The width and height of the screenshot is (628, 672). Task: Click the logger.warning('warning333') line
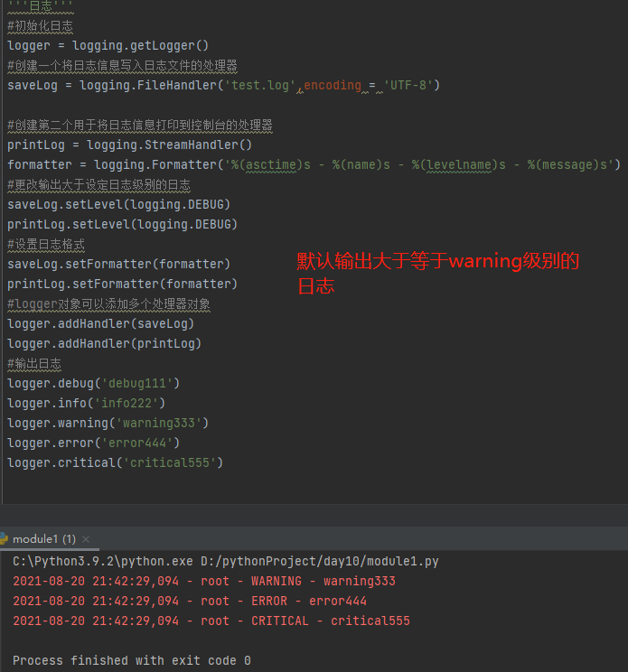point(108,423)
